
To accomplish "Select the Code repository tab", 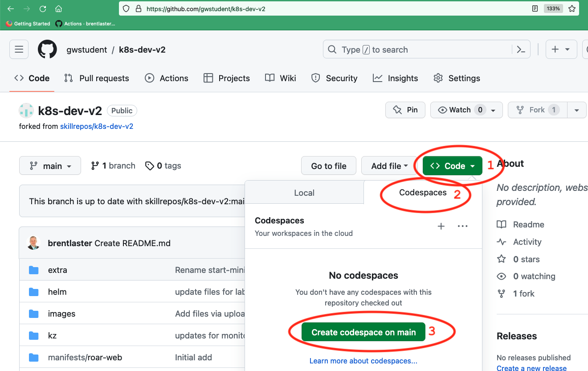I will coord(32,78).
